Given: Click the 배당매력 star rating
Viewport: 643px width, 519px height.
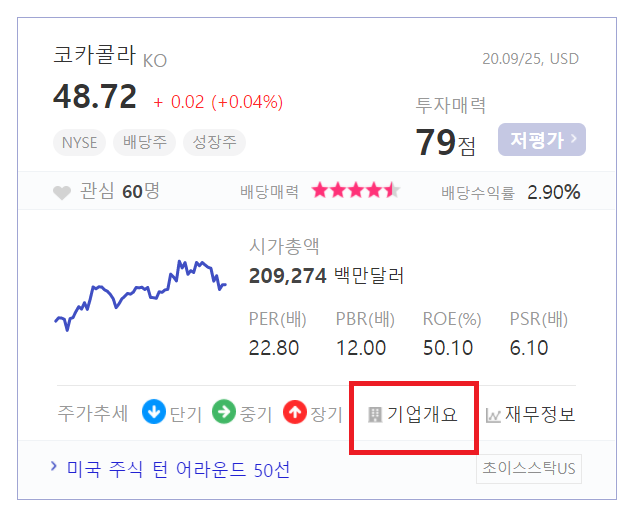Looking at the screenshot, I should [356, 191].
